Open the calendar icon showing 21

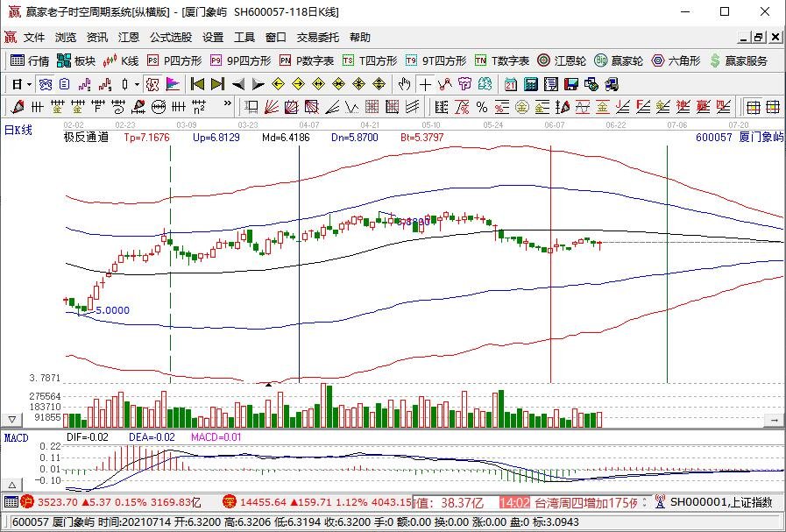click(x=511, y=84)
